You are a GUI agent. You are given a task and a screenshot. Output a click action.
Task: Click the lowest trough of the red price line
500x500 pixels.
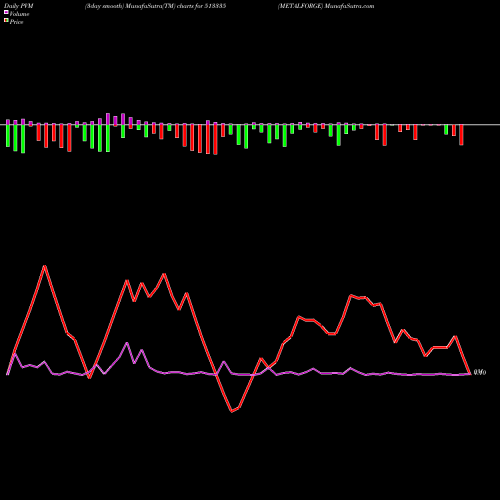pos(232,411)
